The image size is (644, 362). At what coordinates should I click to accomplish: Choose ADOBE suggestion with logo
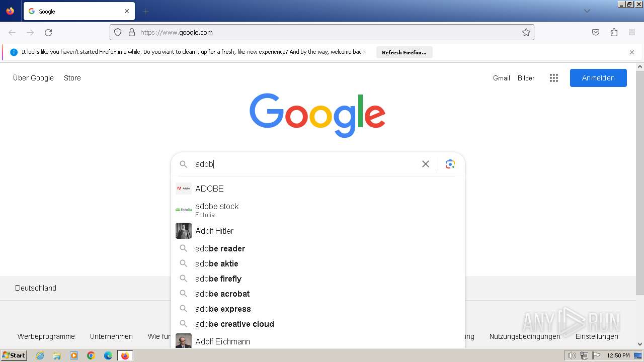(x=318, y=189)
